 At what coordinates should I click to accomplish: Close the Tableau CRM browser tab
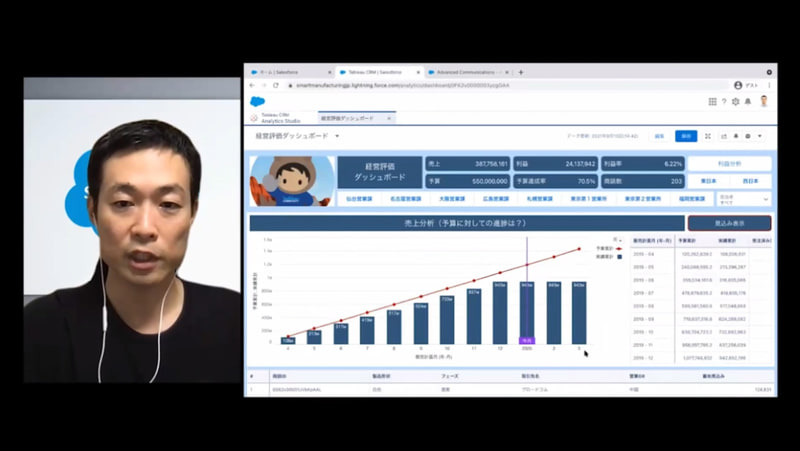[418, 72]
